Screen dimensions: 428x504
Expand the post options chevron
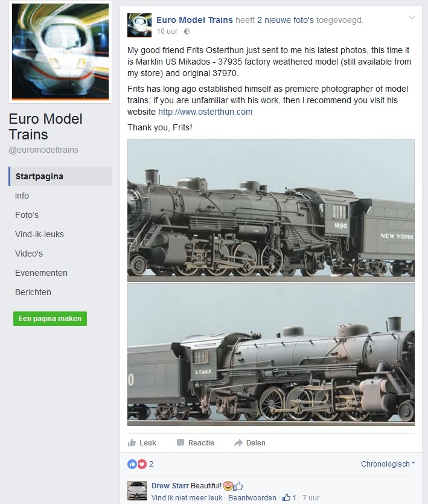(411, 18)
